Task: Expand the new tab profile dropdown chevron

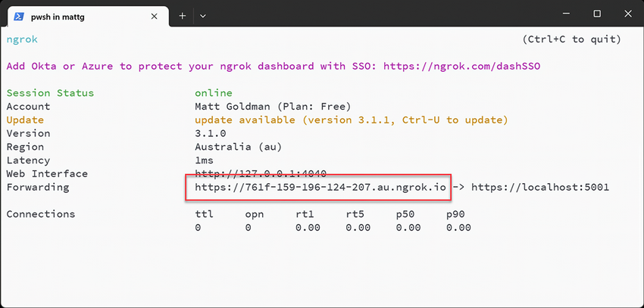Action: pyautogui.click(x=203, y=15)
